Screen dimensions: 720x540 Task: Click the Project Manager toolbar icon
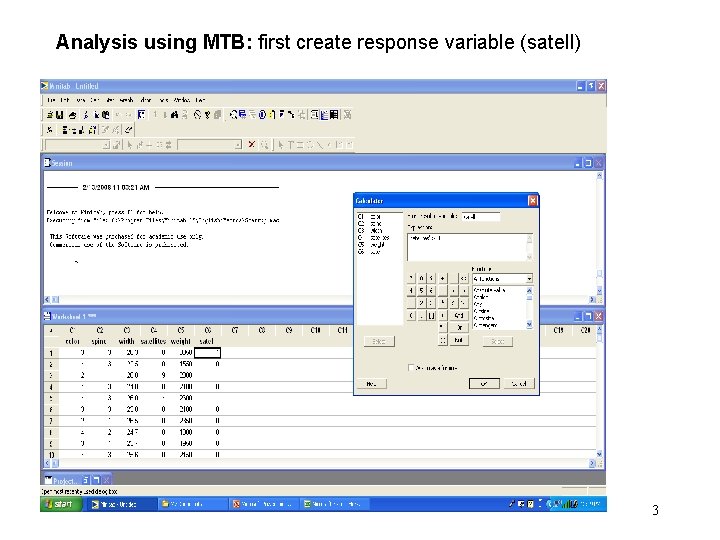pyautogui.click(x=334, y=115)
